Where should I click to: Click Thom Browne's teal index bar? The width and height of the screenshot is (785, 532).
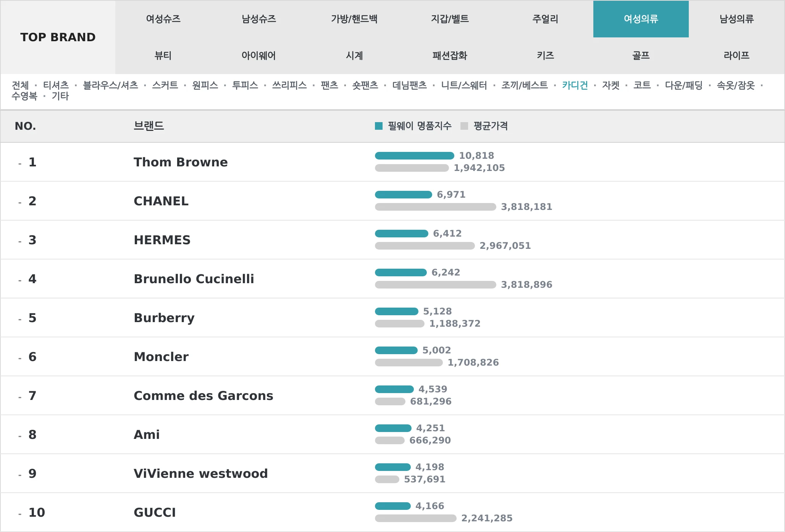[x=415, y=156]
